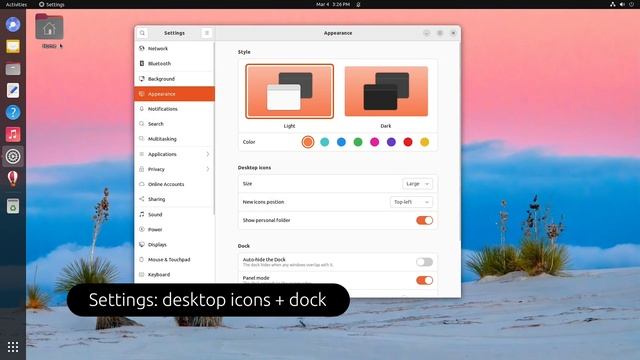The image size is (640, 360).
Task: Open the hot air balloon app in dock
Action: [x=13, y=178]
